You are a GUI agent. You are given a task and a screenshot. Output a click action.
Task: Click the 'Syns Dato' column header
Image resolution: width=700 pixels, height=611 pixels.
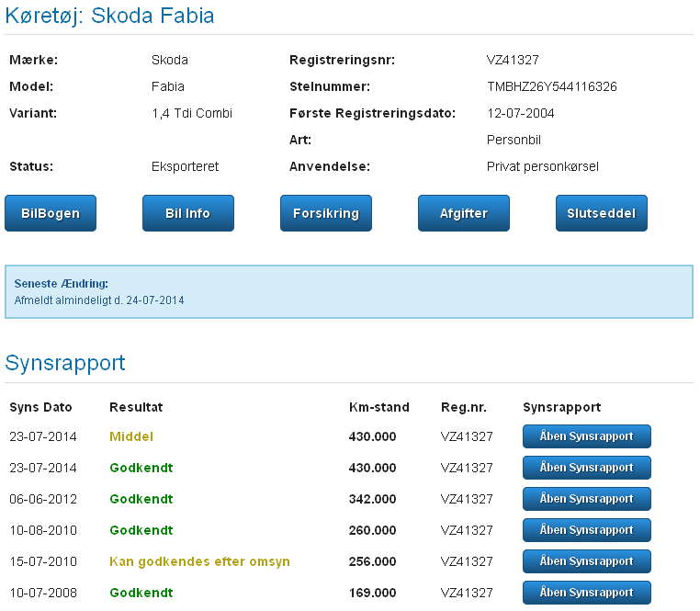[40, 407]
